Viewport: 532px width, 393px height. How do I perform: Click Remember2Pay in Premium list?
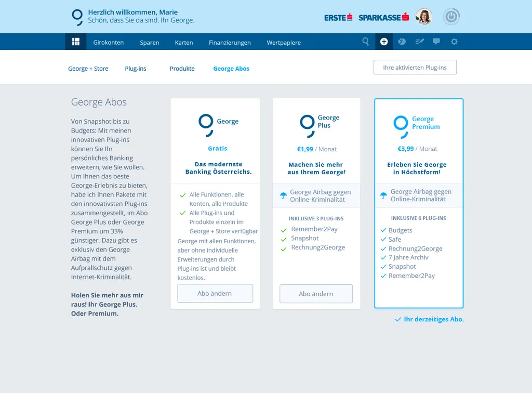pos(411,276)
